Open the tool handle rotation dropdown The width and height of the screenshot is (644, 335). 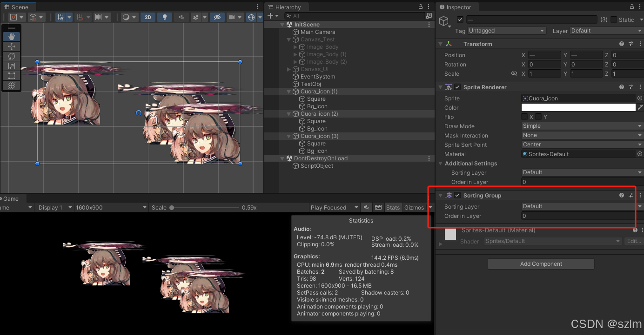pyautogui.click(x=36, y=17)
